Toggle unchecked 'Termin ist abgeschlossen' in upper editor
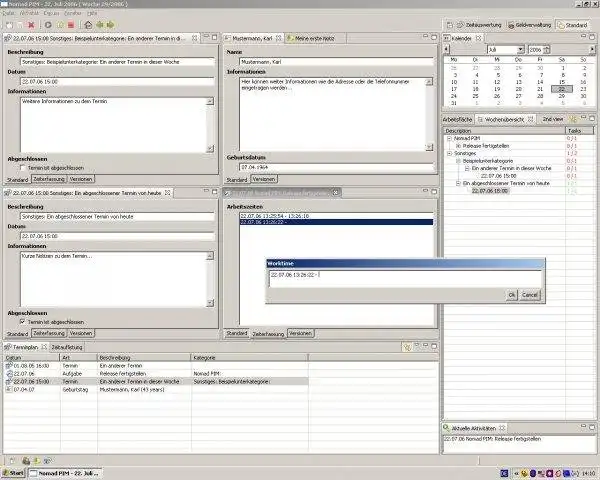 click(x=23, y=168)
